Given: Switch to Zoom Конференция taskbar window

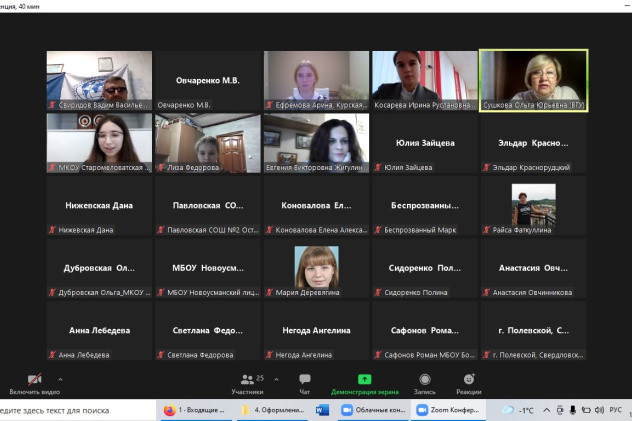Looking at the screenshot, I should click(x=447, y=410).
